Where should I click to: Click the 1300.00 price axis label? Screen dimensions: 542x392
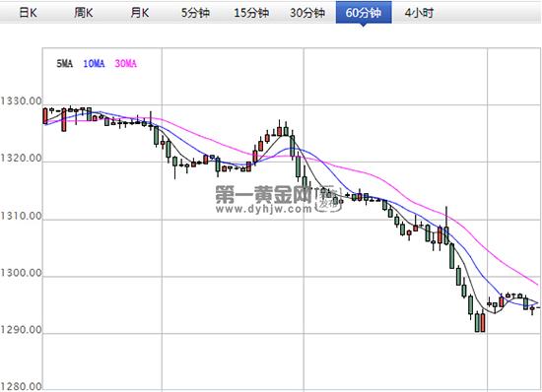[x=21, y=273]
